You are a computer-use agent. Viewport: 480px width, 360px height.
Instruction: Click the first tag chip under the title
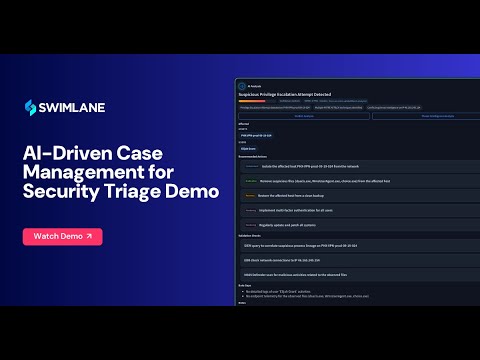coord(275,108)
